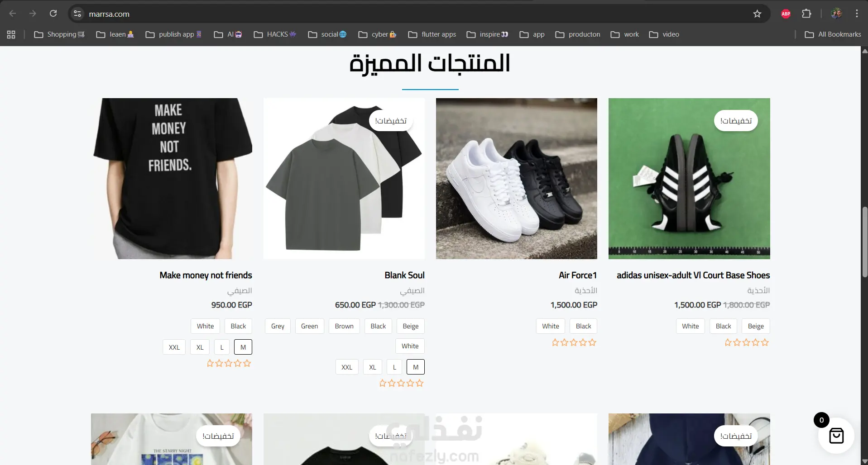Open the HACKS bookmarks folder
Viewport: 868px width, 465px height.
[x=275, y=34]
